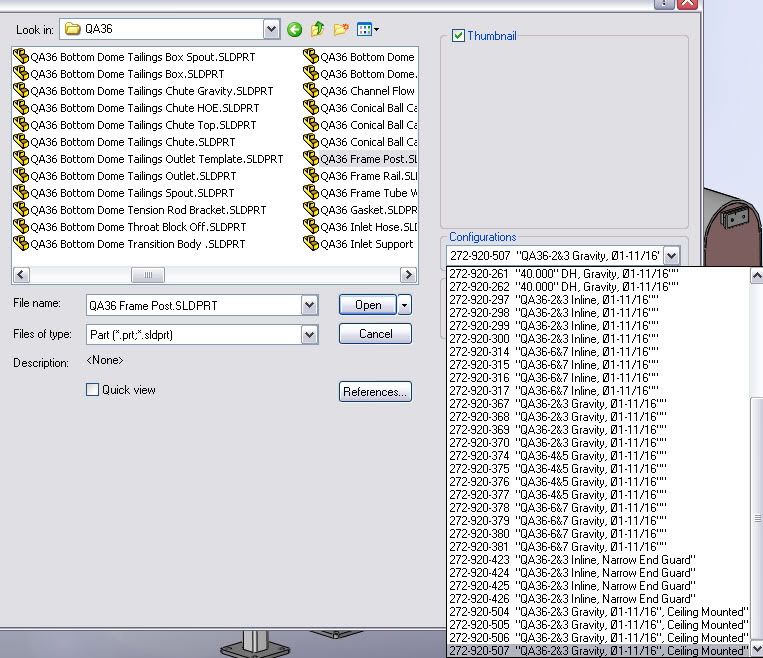Go up one folder level icon
The height and width of the screenshot is (658, 763).
(x=317, y=29)
